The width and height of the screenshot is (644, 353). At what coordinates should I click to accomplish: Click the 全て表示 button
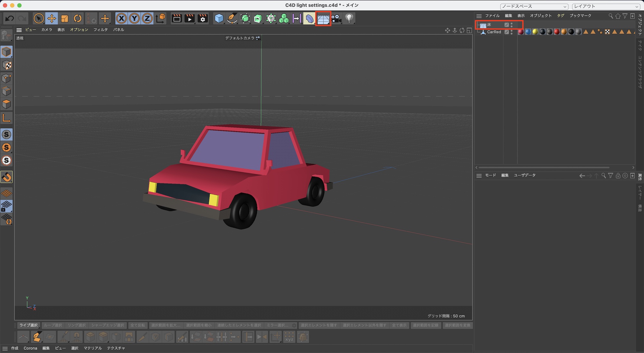399,325
